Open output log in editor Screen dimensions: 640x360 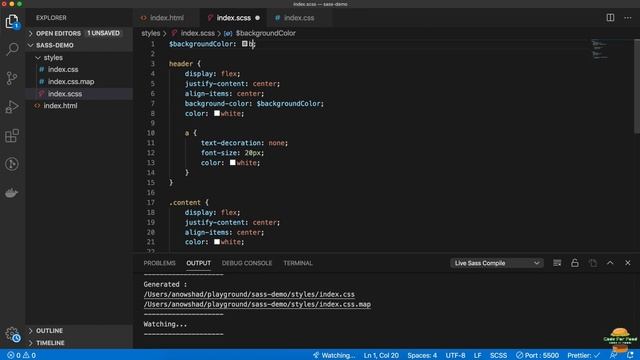(593, 263)
